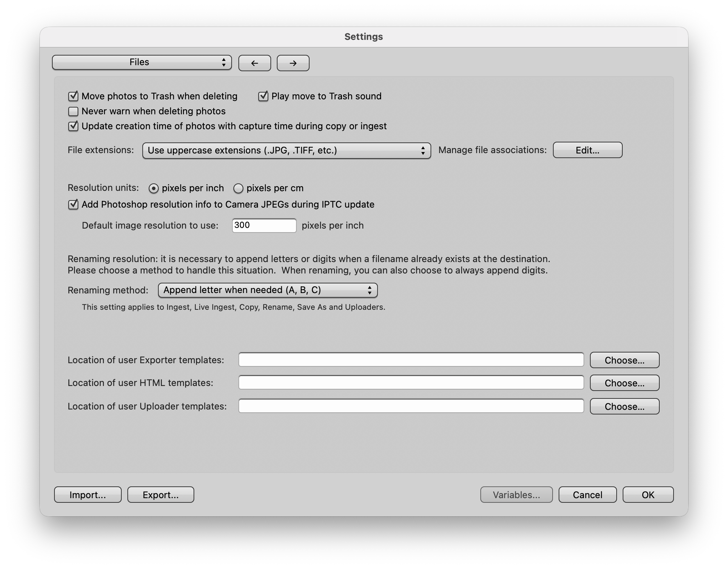Click Edit file associations button
Image resolution: width=728 pixels, height=569 pixels.
(587, 150)
